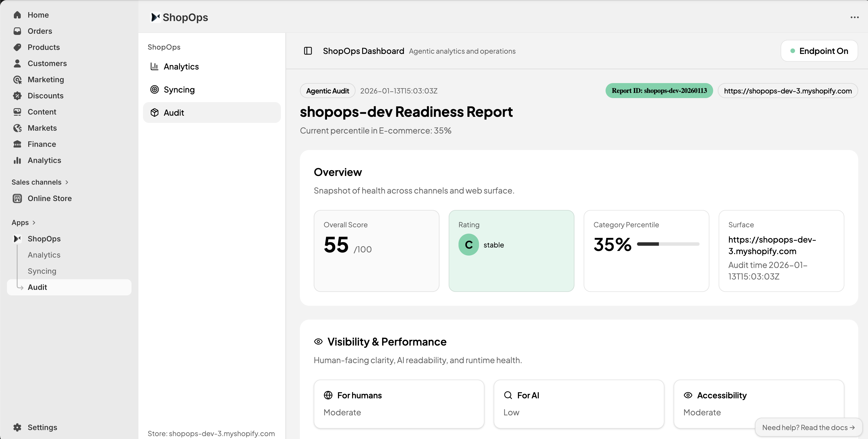
Task: Open the ShopOps app logo icon
Action: 18,239
